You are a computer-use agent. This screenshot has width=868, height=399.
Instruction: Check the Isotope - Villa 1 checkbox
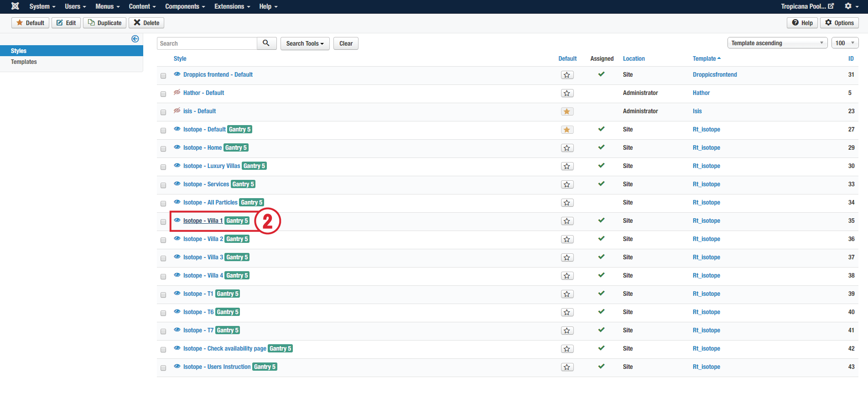click(163, 222)
